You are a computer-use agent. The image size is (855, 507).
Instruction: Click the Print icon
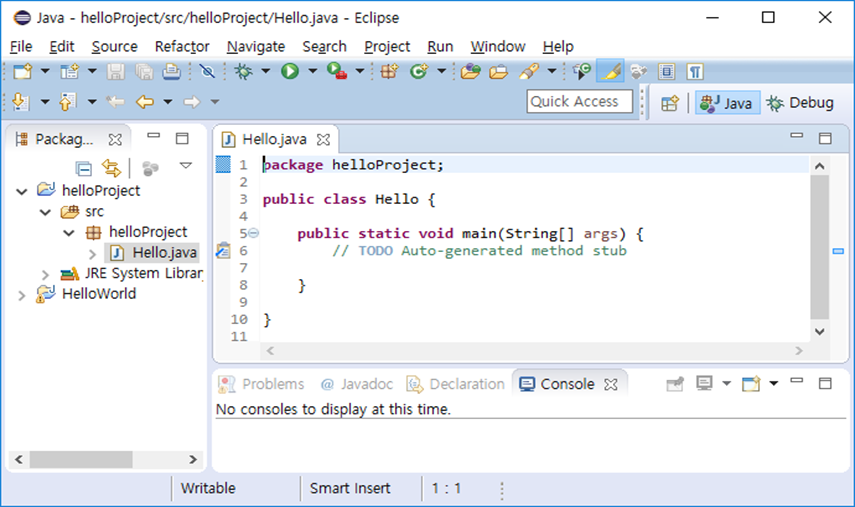click(x=172, y=71)
